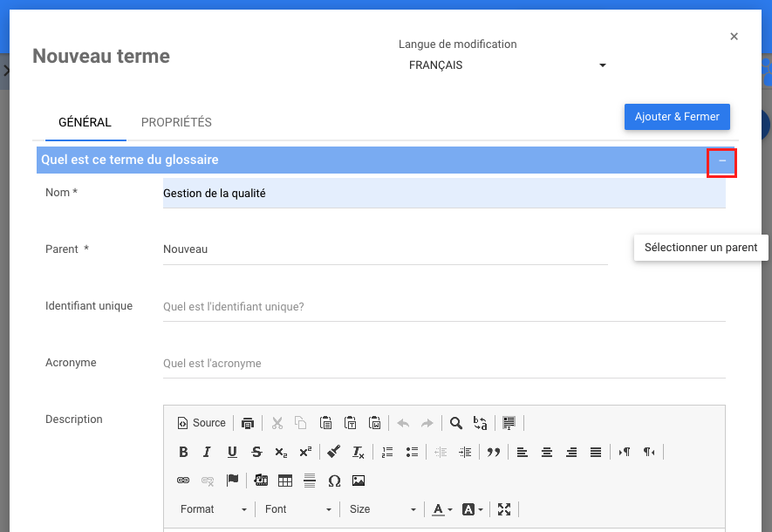Viewport: 772px width, 532px height.
Task: Click Paste from Word icon
Action: [x=375, y=423]
